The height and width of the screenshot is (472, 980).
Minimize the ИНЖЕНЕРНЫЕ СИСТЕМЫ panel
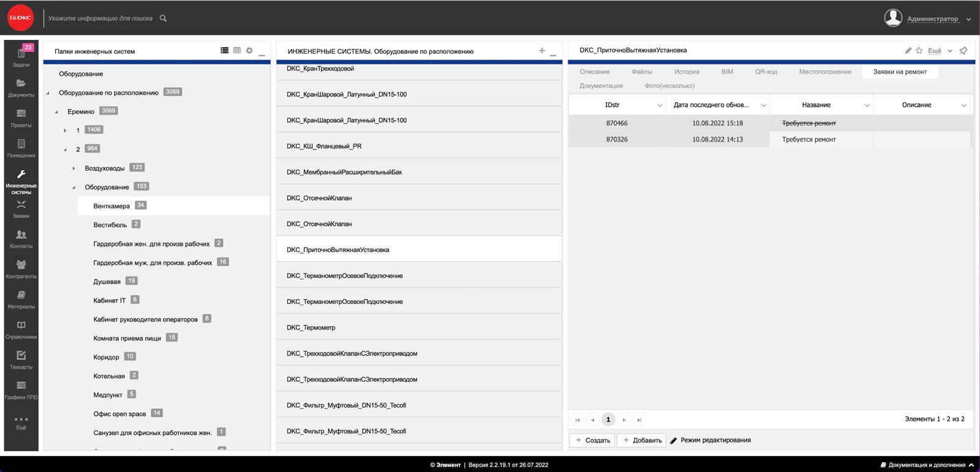[x=553, y=54]
